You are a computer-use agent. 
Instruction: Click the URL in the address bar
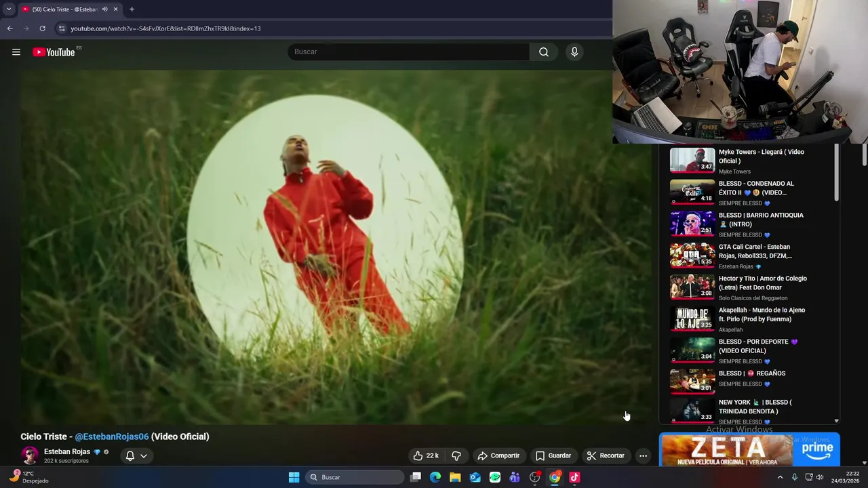(x=165, y=28)
